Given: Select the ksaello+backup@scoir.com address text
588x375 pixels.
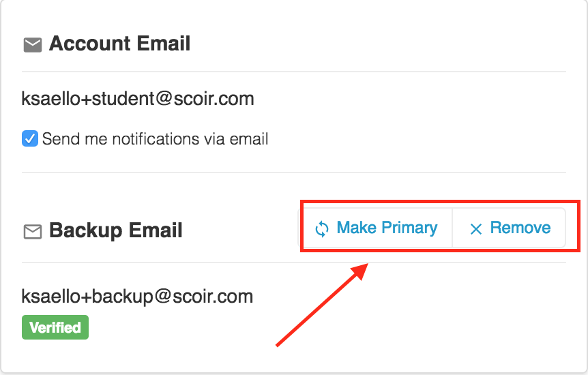Looking at the screenshot, I should tap(137, 297).
